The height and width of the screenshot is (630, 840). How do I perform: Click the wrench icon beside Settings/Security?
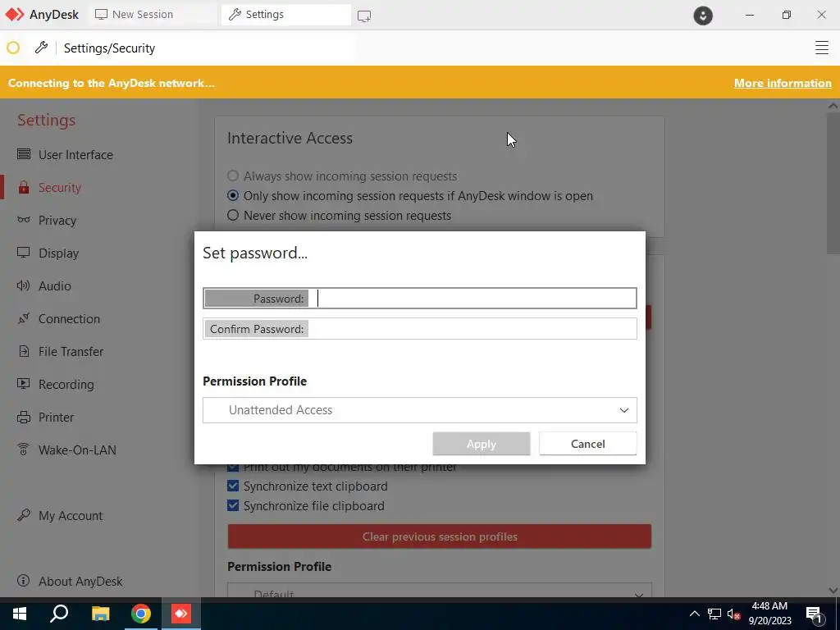(41, 48)
